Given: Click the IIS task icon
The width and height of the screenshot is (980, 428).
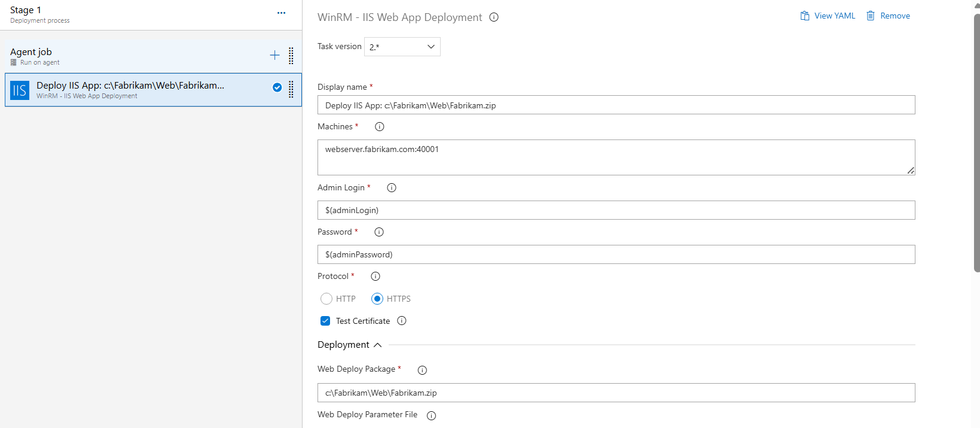Looking at the screenshot, I should pos(20,90).
